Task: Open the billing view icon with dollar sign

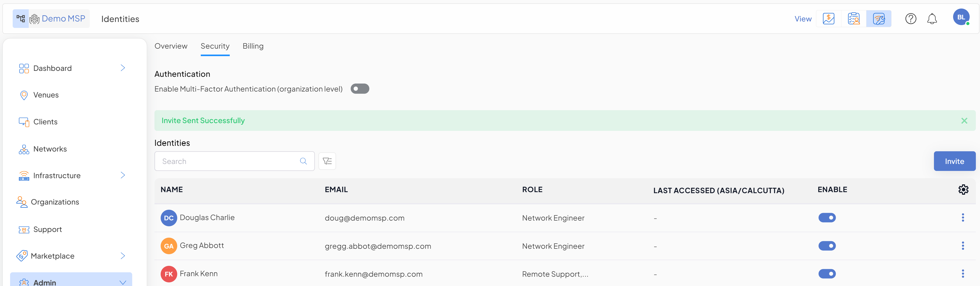Action: tap(828, 19)
